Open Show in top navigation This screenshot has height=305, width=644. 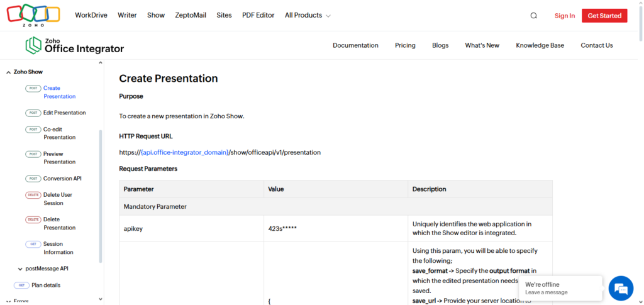(156, 15)
